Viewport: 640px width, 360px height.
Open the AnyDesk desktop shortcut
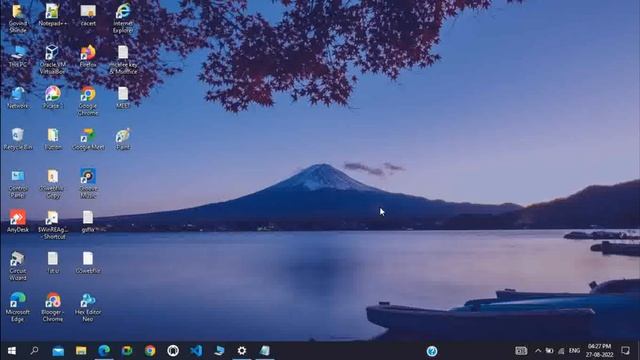coord(18,221)
